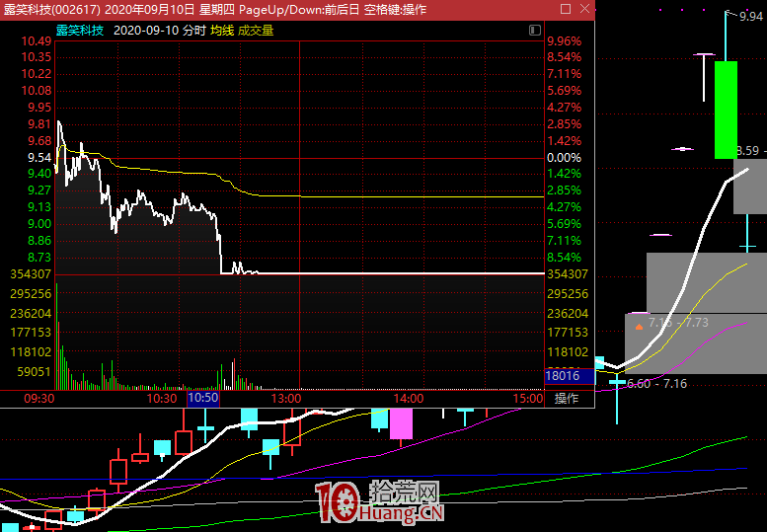The width and height of the screenshot is (767, 532).
Task: Click the magenta candlestick below the popup
Action: (x=400, y=422)
